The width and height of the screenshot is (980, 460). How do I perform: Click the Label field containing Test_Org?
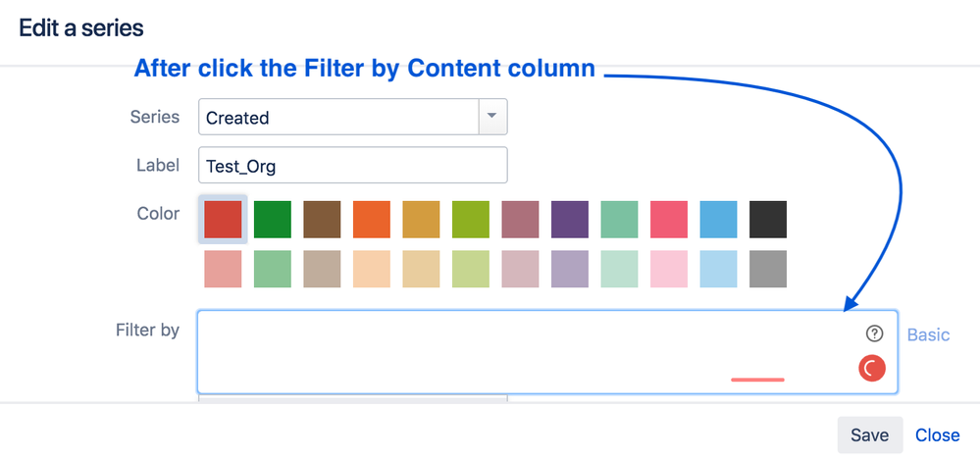[x=352, y=165]
